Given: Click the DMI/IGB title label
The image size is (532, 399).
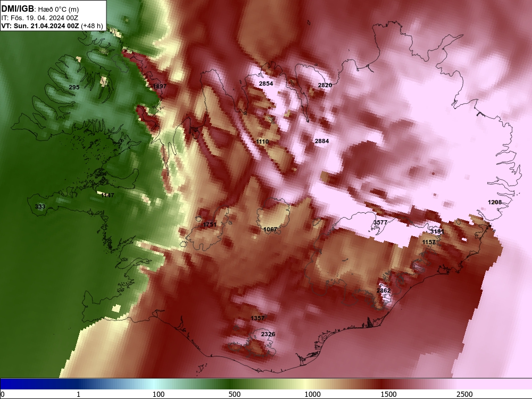Looking at the screenshot, I should (18, 9).
